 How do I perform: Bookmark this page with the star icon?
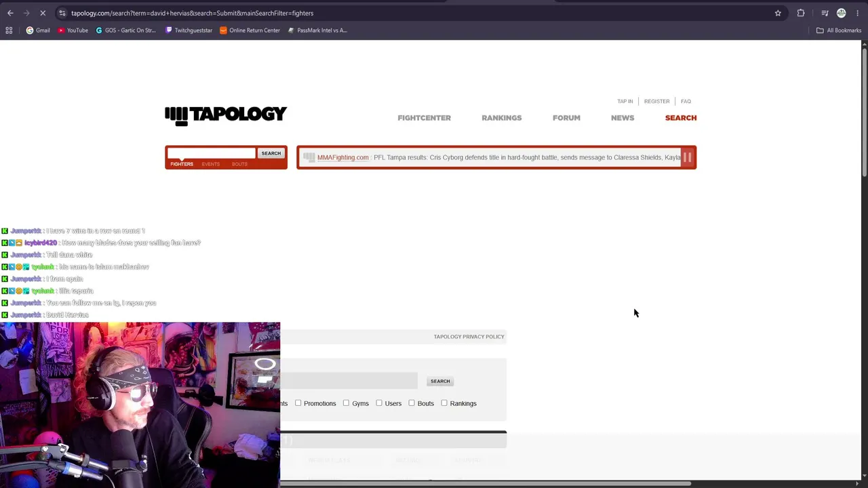point(778,13)
